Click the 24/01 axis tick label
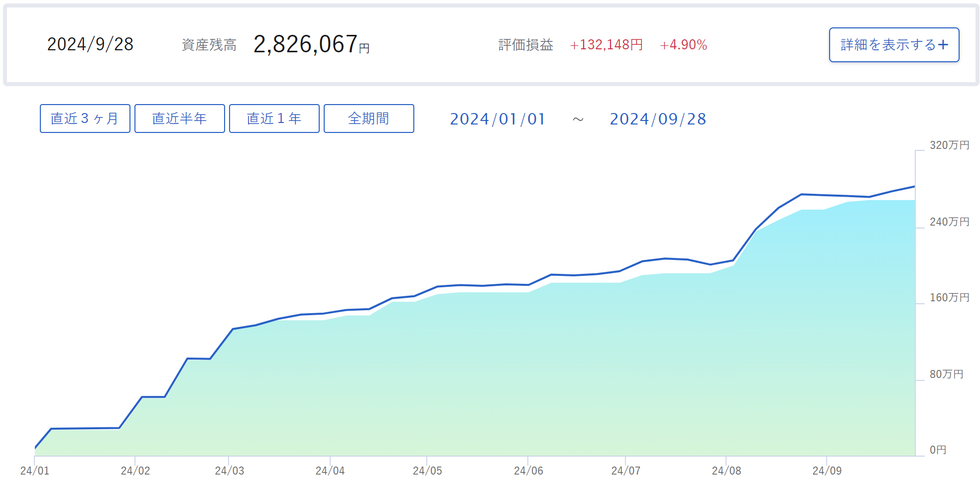This screenshot has height=484, width=980. (35, 471)
